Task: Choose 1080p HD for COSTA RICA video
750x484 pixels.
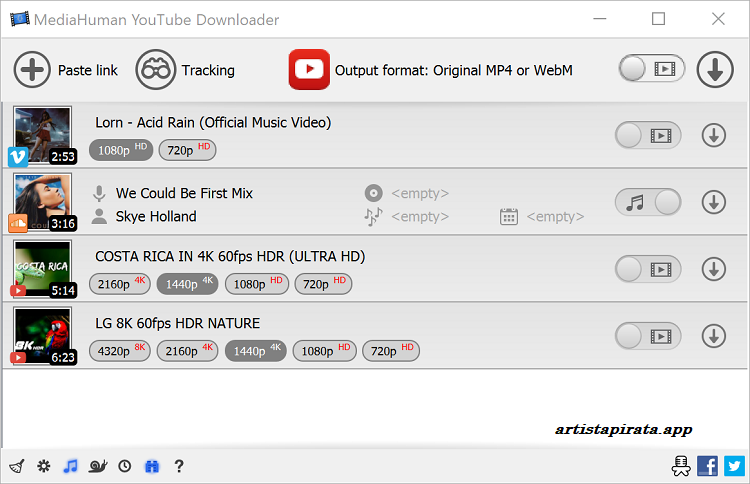Action: pos(257,284)
